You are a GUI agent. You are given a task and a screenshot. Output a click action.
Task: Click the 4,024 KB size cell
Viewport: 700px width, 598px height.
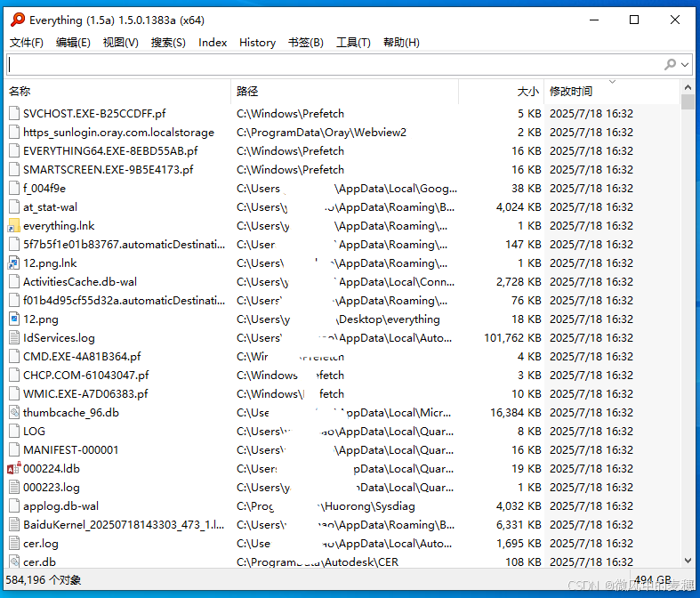point(519,207)
